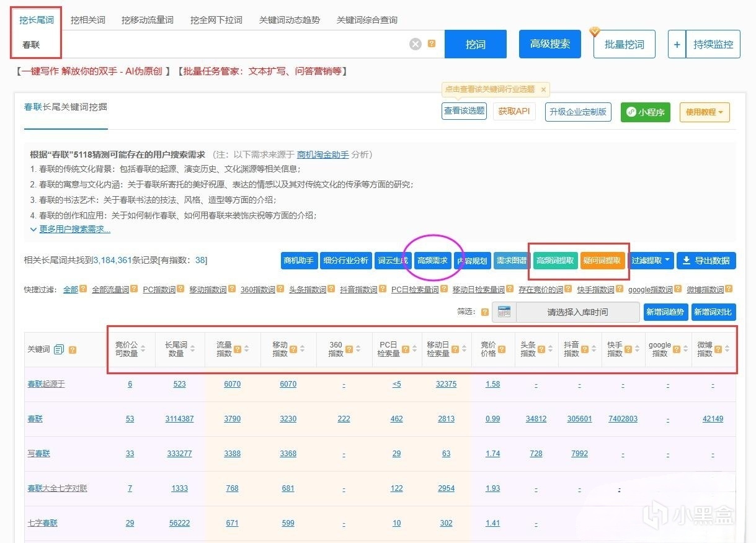This screenshot has height=543, width=756.
Task: Click the help icon beside 筛选
Action: click(485, 312)
